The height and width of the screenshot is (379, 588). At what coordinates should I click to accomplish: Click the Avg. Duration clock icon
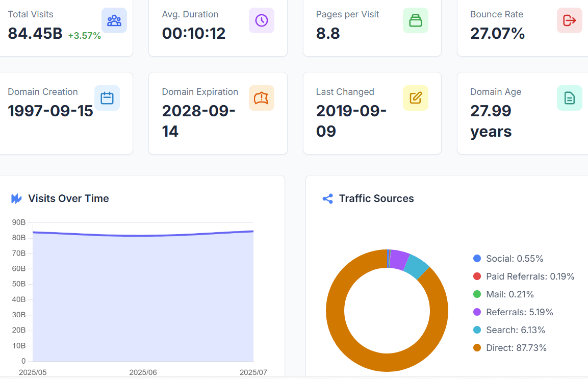point(262,20)
